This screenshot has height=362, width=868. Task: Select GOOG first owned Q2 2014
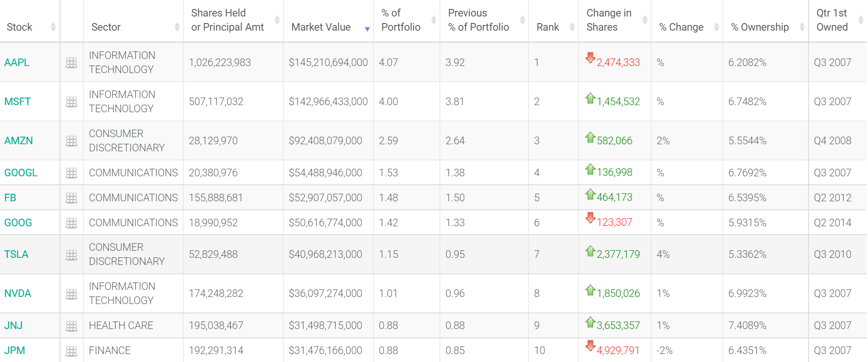point(833,223)
